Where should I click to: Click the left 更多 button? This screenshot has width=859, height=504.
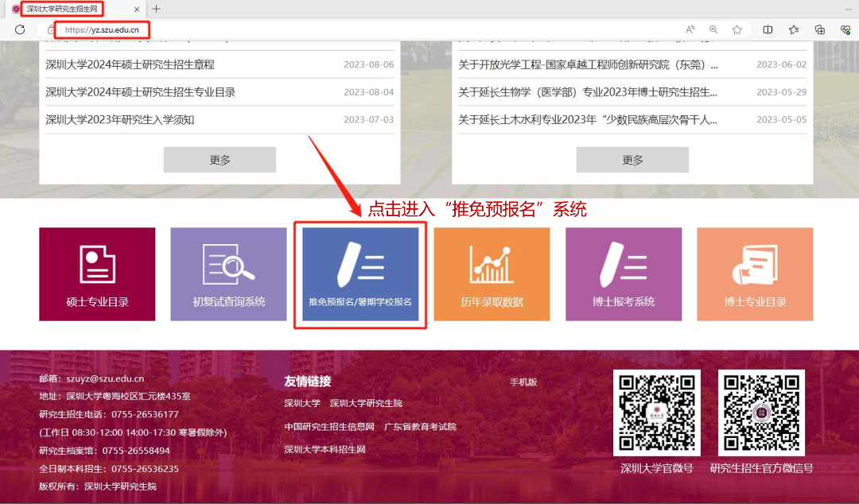[x=220, y=160]
